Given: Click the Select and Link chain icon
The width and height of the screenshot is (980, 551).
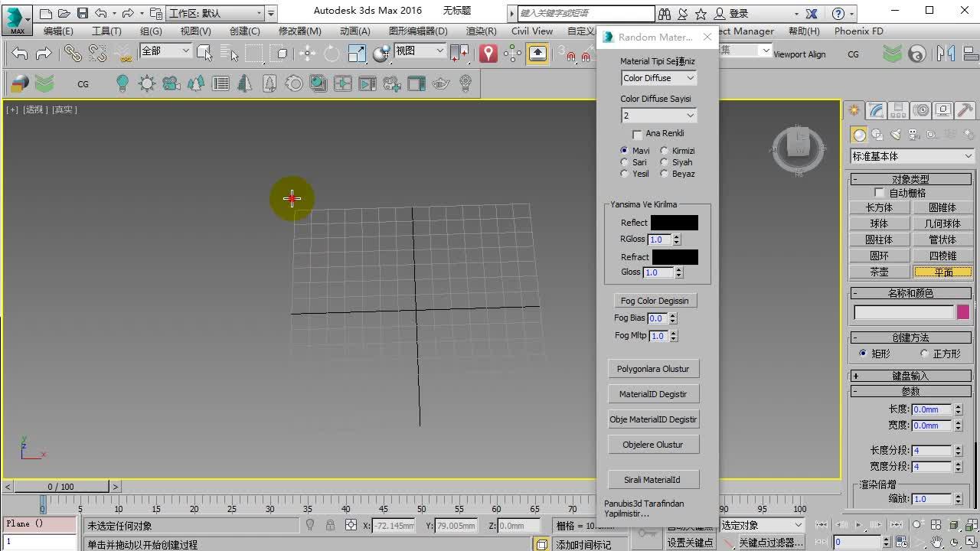Looking at the screenshot, I should pyautogui.click(x=73, y=53).
